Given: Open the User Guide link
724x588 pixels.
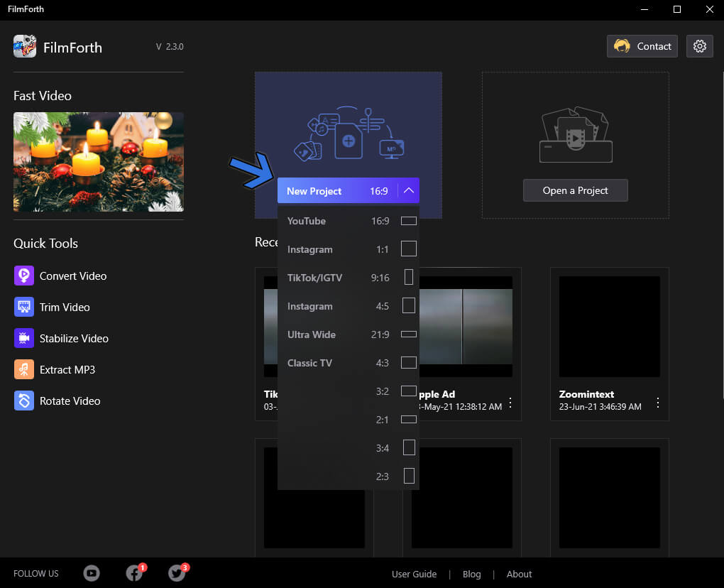Looking at the screenshot, I should coord(415,574).
